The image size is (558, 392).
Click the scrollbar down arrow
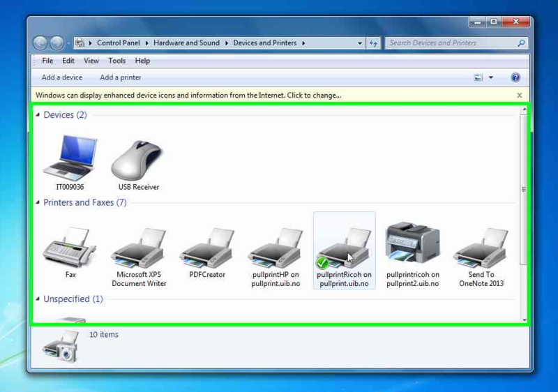[x=525, y=319]
